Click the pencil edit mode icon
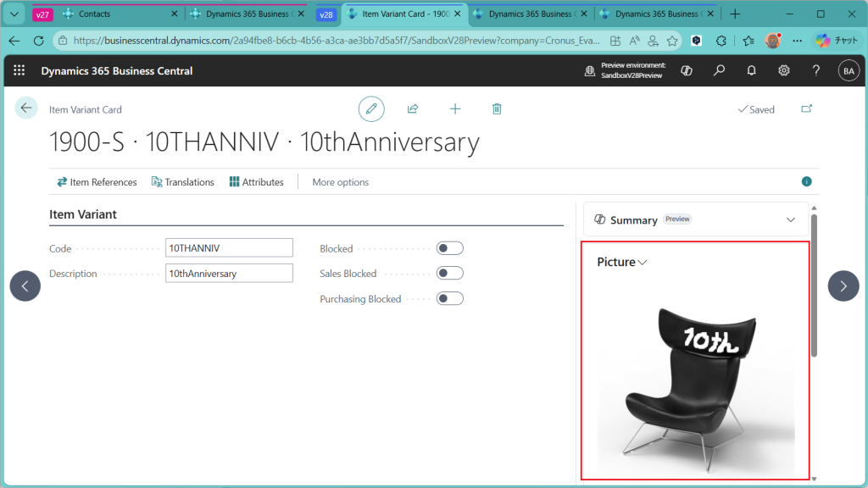 click(x=370, y=108)
